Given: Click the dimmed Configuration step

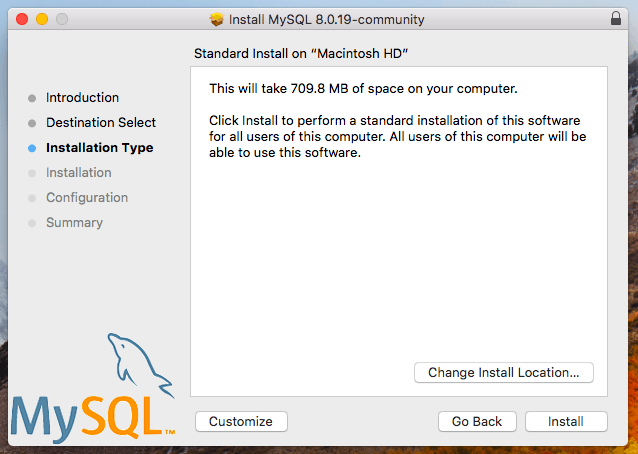Looking at the screenshot, I should tap(86, 198).
